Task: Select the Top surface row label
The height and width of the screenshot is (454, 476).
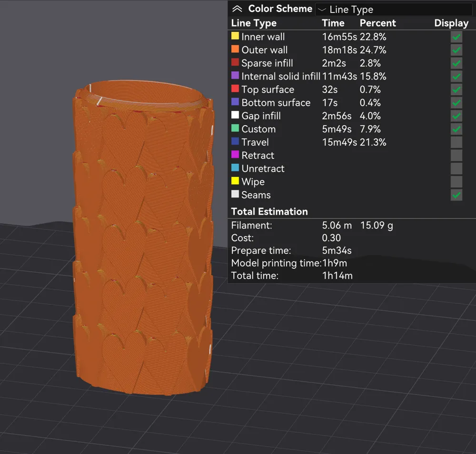Action: pyautogui.click(x=268, y=89)
